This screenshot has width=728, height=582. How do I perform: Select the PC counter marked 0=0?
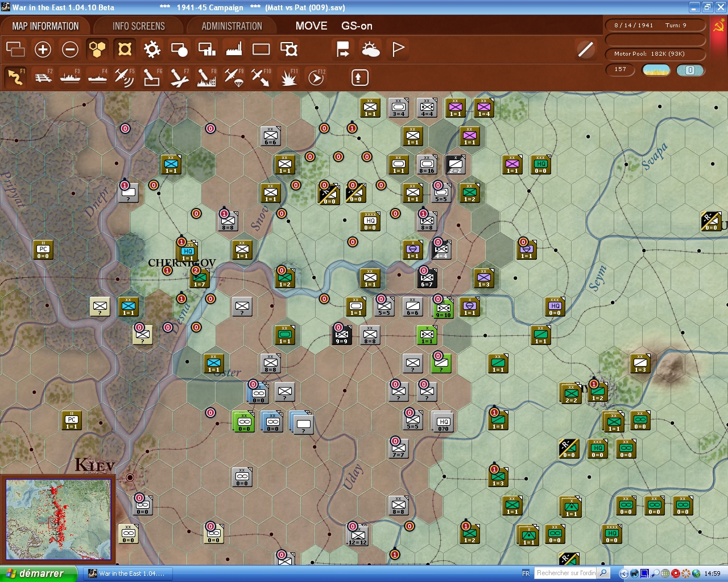pos(43,250)
